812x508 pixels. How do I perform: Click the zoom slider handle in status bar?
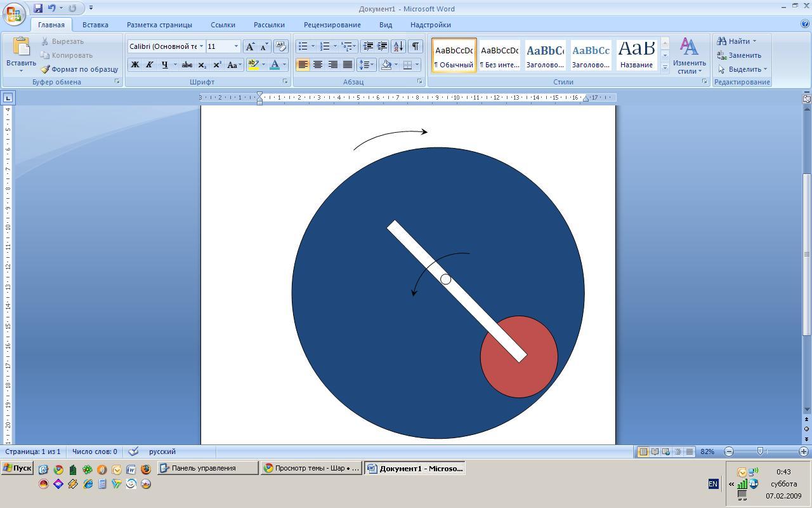coord(760,451)
